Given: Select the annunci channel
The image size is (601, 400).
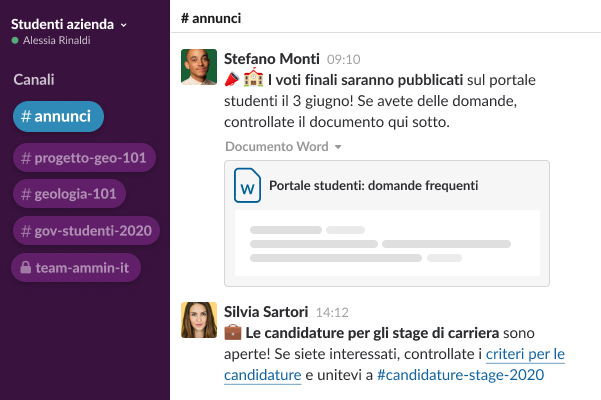Looking at the screenshot, I should [x=58, y=117].
